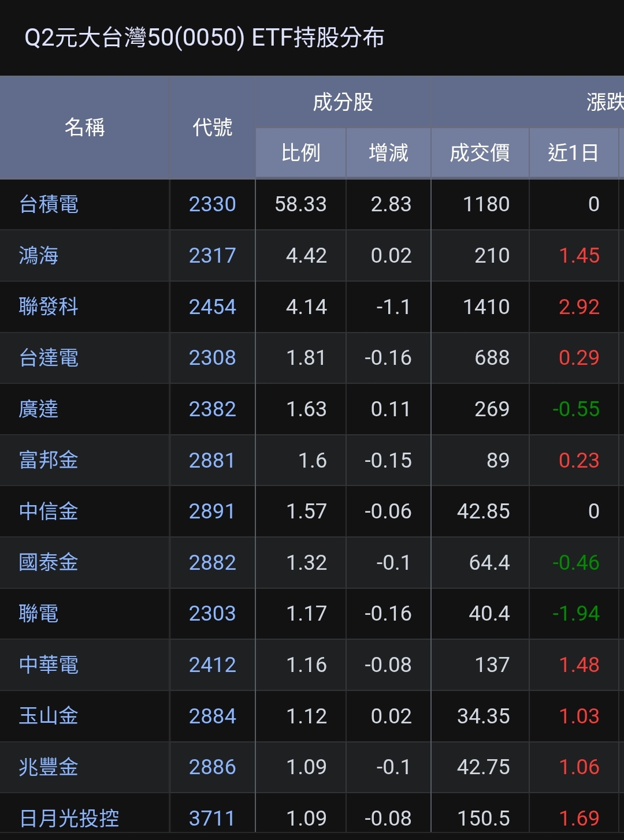Select stock code 2412
This screenshot has width=624, height=840.
(x=212, y=664)
